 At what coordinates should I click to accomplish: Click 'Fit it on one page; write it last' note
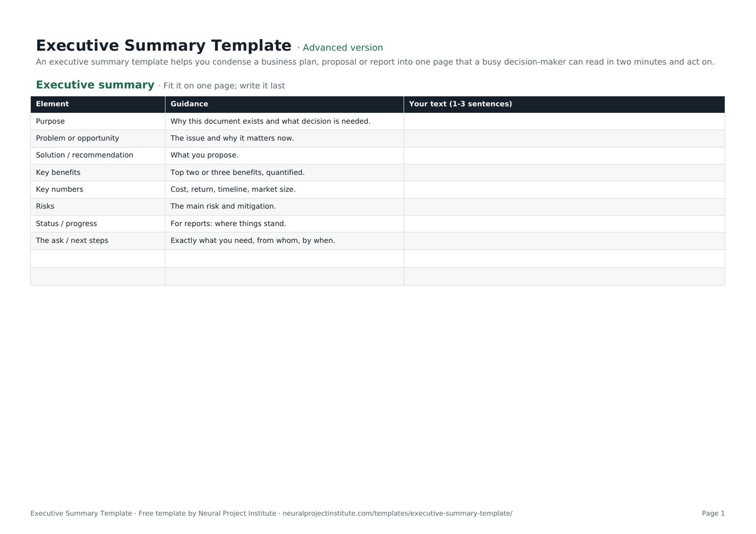(224, 86)
